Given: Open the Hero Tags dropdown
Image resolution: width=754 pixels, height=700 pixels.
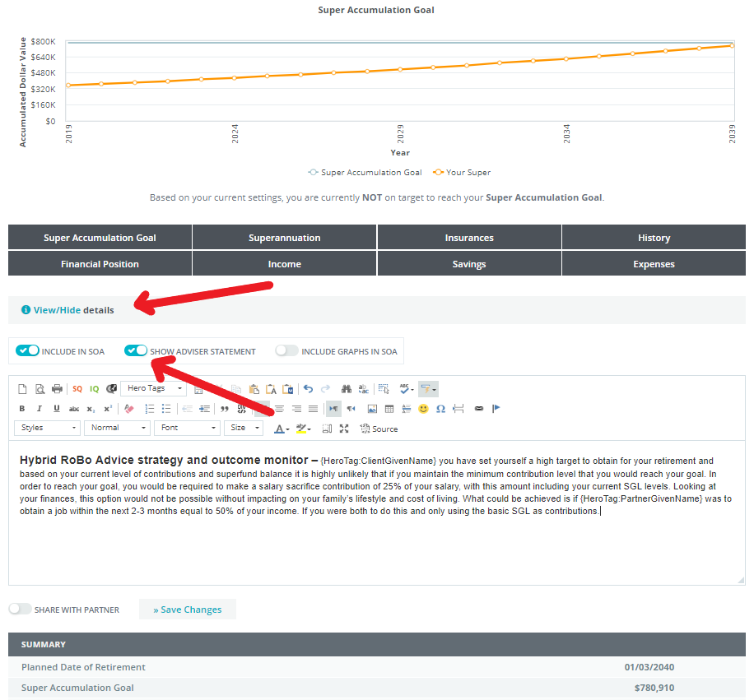Looking at the screenshot, I should coord(153,389).
